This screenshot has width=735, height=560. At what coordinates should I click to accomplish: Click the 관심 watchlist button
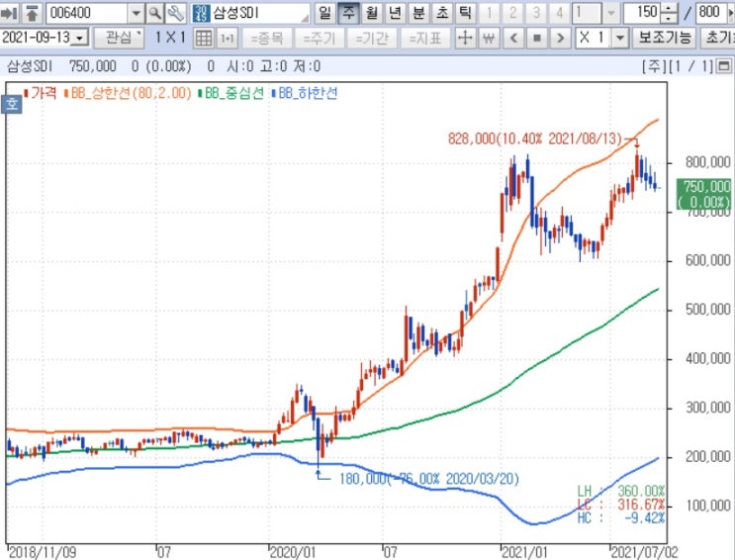point(119,38)
